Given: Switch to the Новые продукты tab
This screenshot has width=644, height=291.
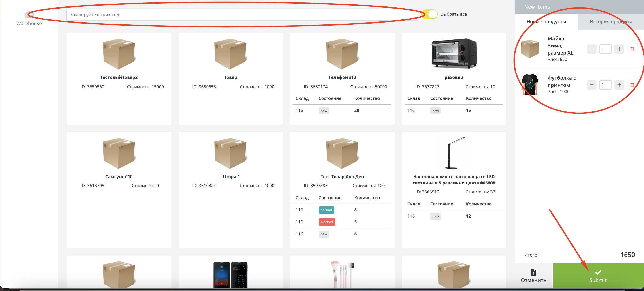Looking at the screenshot, I should point(546,22).
